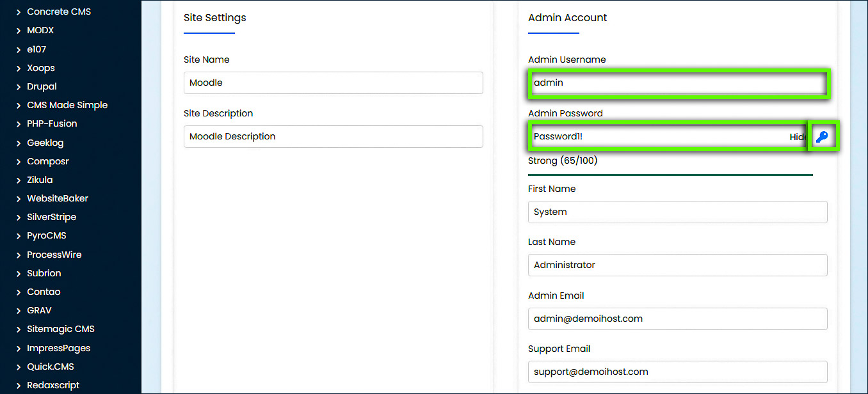Click the Admin Username field

click(679, 83)
